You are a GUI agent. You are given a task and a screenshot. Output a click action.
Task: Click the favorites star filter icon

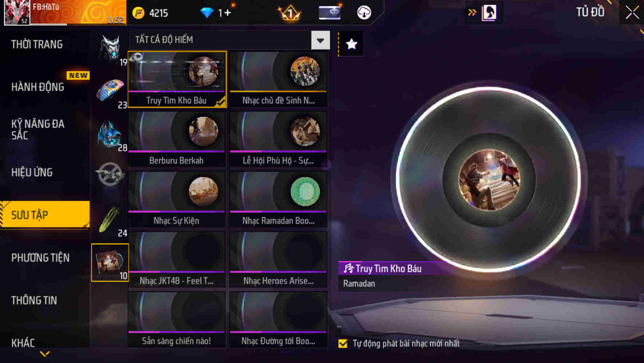coord(351,44)
